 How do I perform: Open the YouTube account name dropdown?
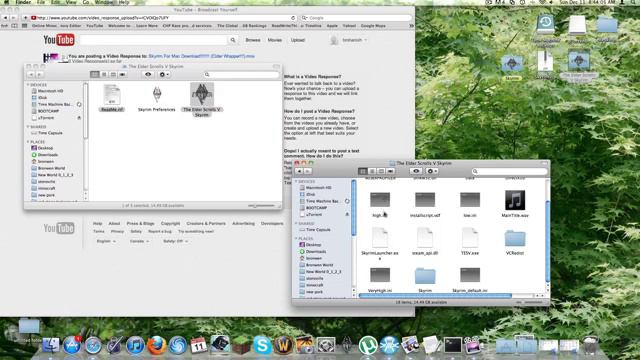(x=355, y=40)
